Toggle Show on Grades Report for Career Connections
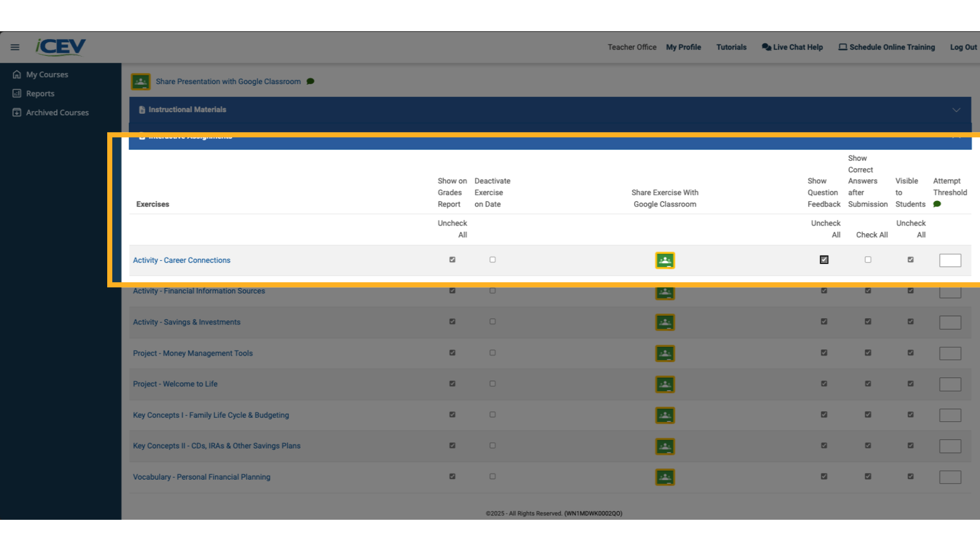The image size is (980, 551). 452,260
